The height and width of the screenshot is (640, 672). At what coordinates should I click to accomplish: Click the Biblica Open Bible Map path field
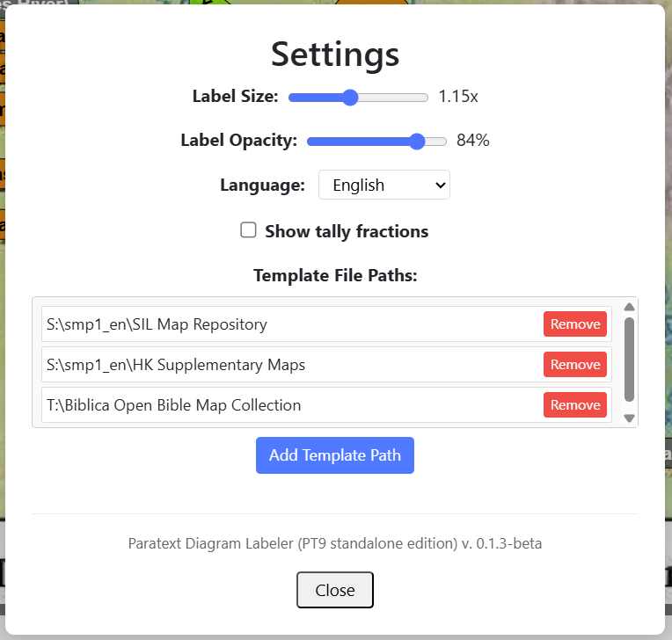(x=290, y=405)
